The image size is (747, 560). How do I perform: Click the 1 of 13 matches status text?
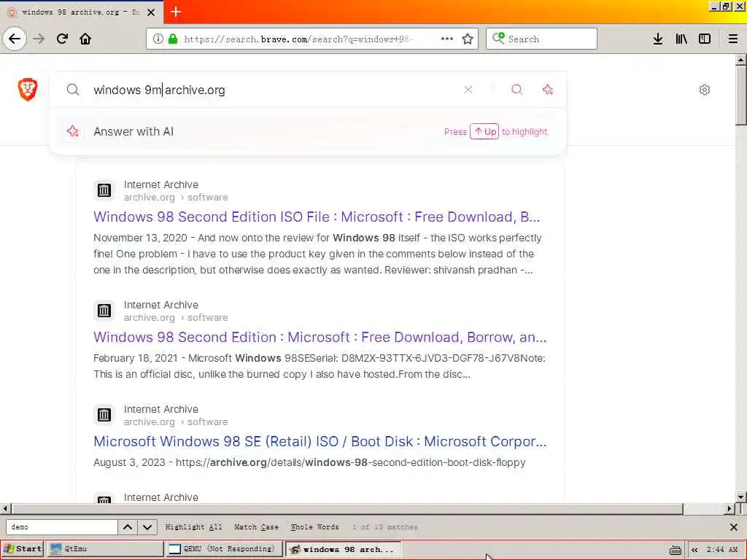[385, 527]
